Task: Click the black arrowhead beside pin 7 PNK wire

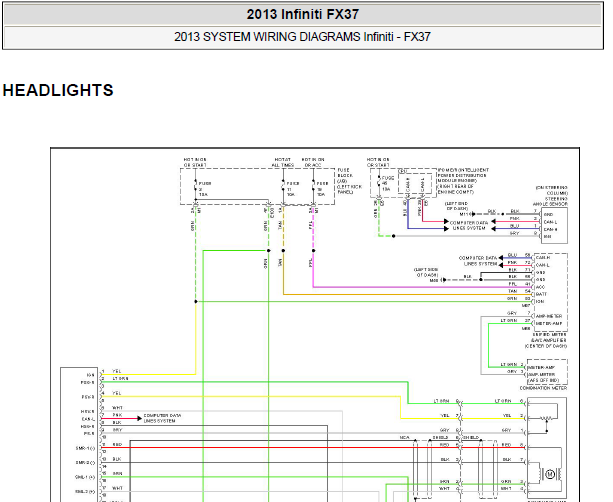Action: click(139, 418)
